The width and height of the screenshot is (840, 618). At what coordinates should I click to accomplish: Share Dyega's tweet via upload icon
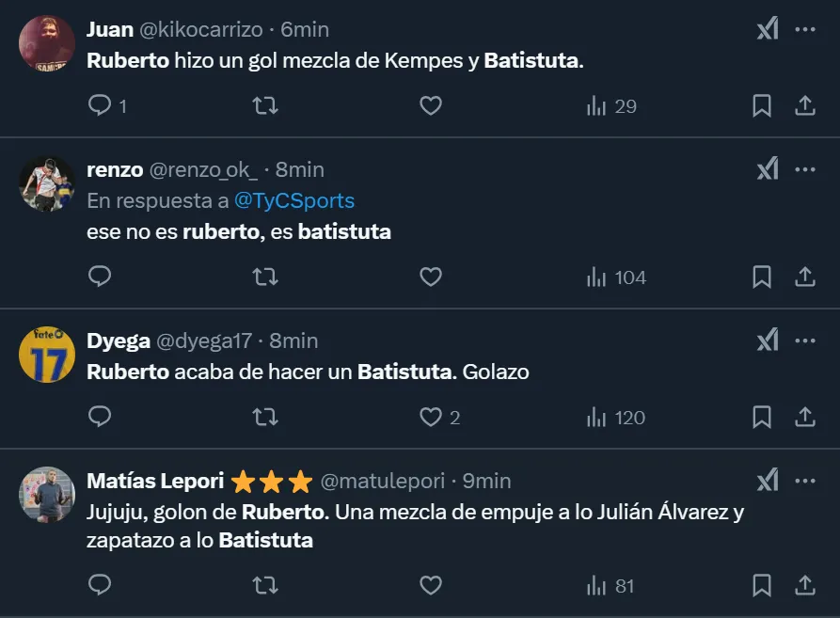tap(805, 418)
